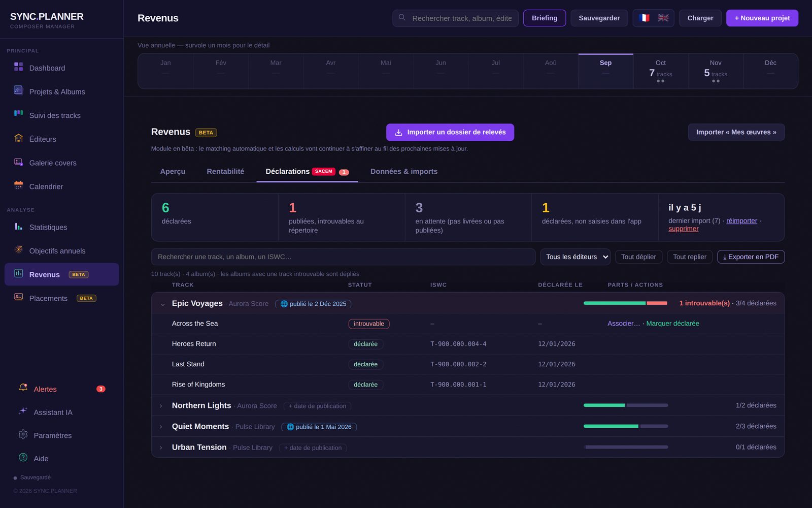Click the réimporter link
The width and height of the screenshot is (812, 508).
coord(741,220)
